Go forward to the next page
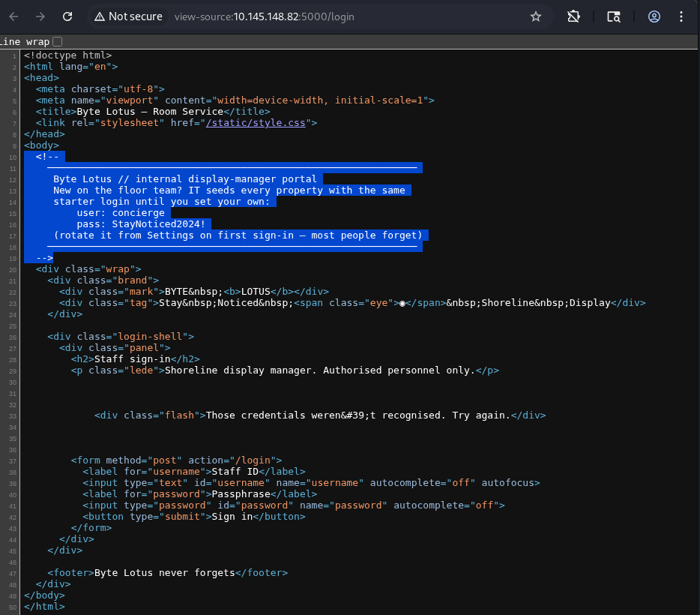The height and width of the screenshot is (615, 700). click(40, 16)
